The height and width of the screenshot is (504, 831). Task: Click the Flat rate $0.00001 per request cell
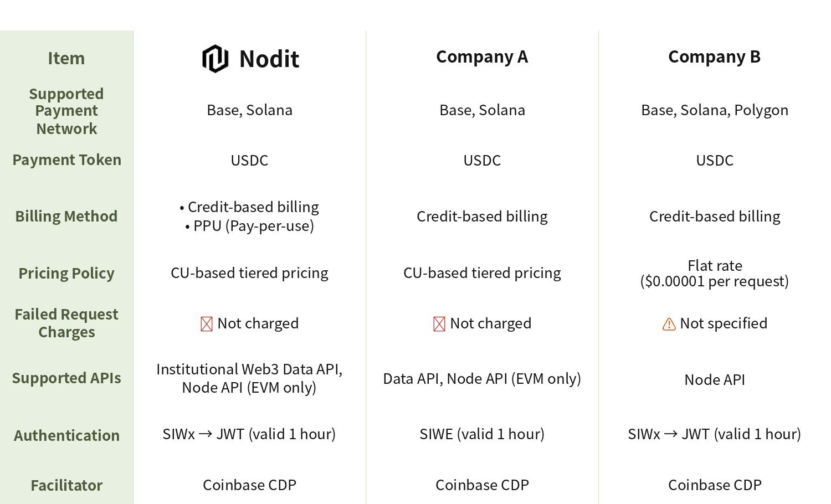(714, 274)
